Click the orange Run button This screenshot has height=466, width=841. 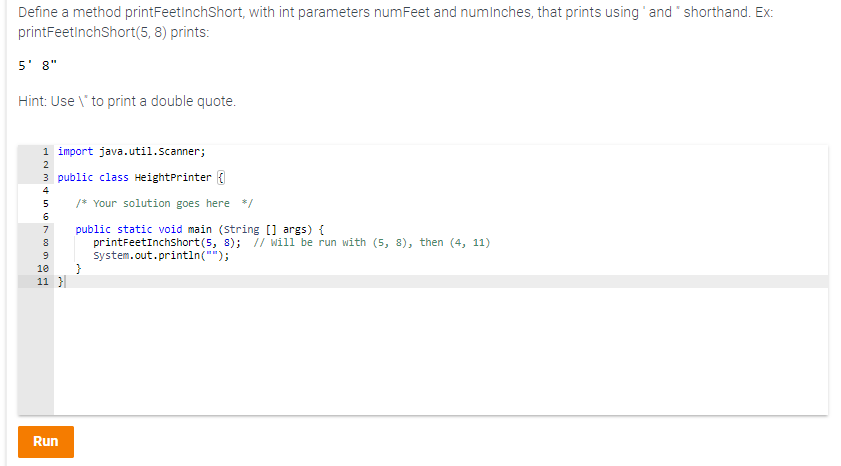pos(46,441)
